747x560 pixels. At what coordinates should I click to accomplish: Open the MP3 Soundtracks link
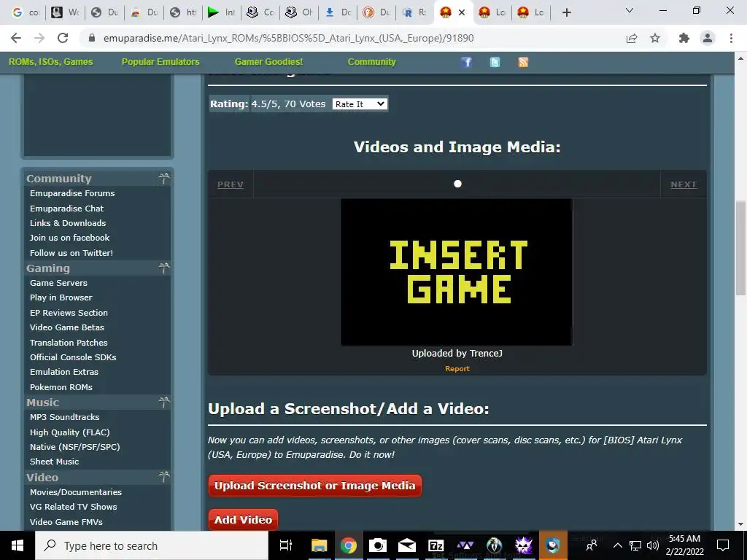[65, 417]
